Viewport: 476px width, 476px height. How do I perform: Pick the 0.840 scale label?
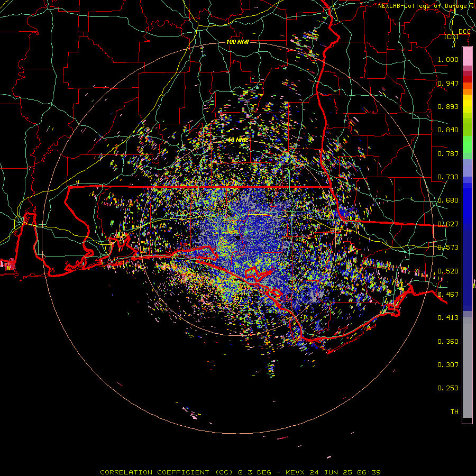pyautogui.click(x=448, y=130)
